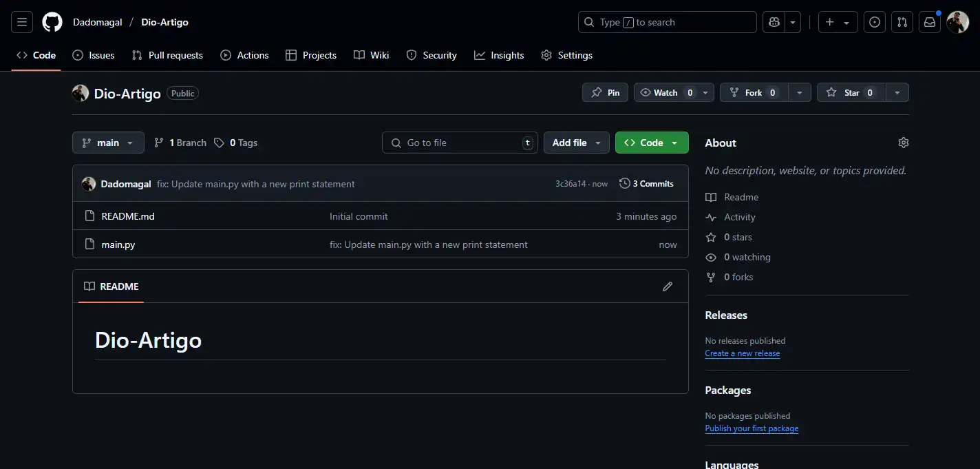The height and width of the screenshot is (469, 980).
Task: Click the search bar field
Action: pos(667,22)
